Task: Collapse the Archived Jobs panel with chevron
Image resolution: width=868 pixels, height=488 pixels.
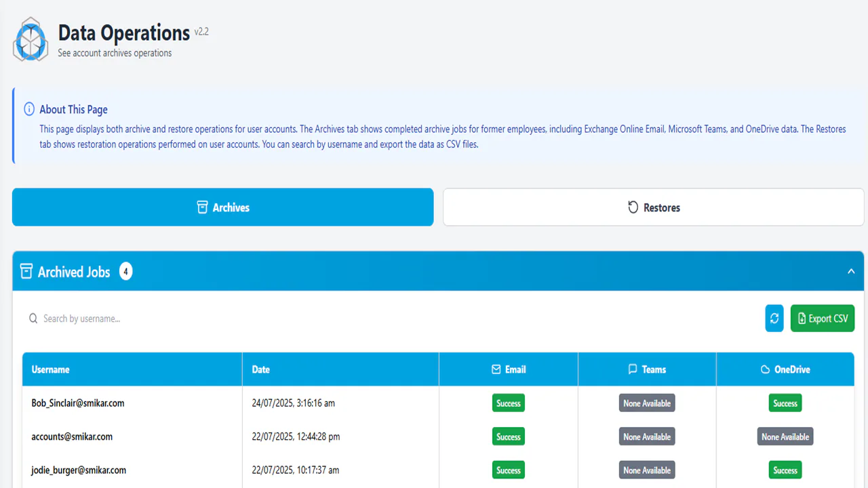Action: click(851, 272)
